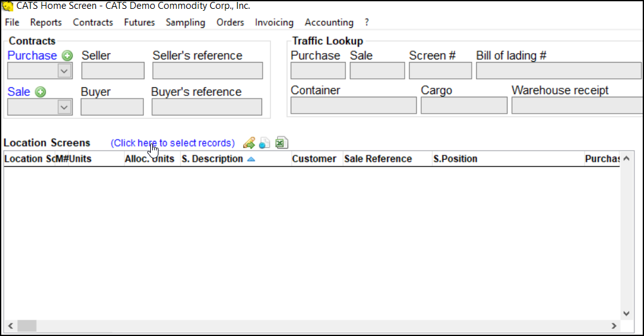Click the CATS application icon in the title bar
This screenshot has width=644, height=336.
[8, 6]
